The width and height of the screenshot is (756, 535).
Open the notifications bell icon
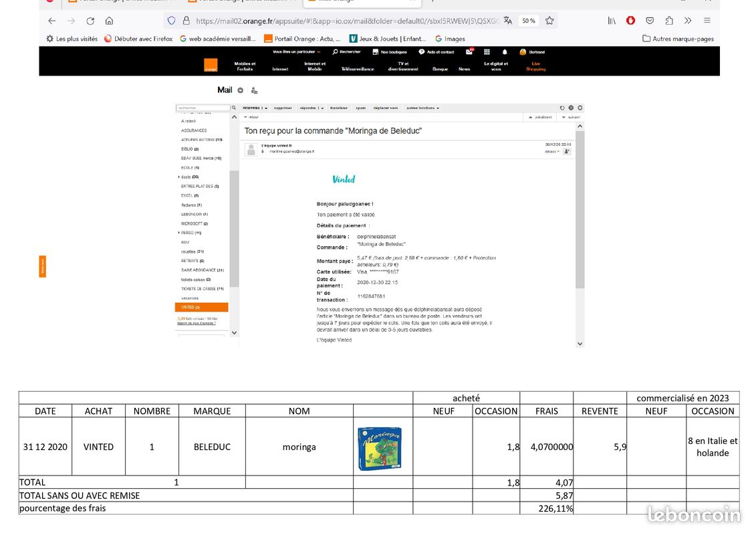pos(505,51)
